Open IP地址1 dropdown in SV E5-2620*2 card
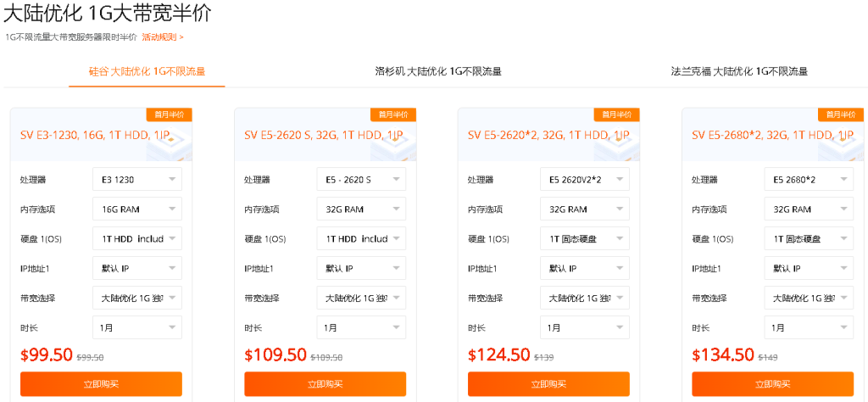This screenshot has width=868, height=402. coord(585,269)
